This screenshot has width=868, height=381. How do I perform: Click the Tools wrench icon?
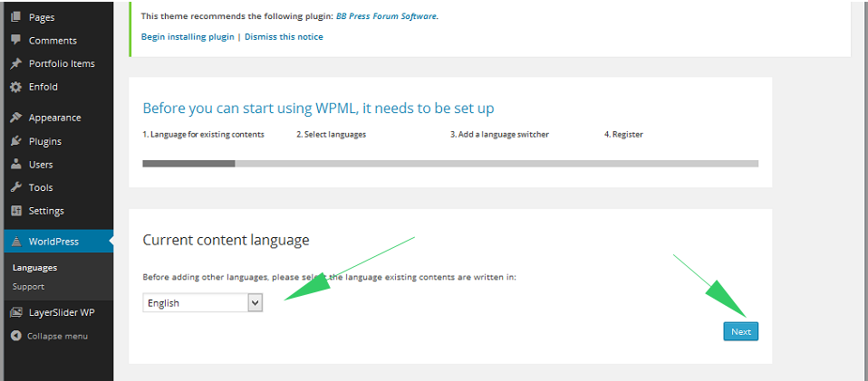tap(15, 187)
